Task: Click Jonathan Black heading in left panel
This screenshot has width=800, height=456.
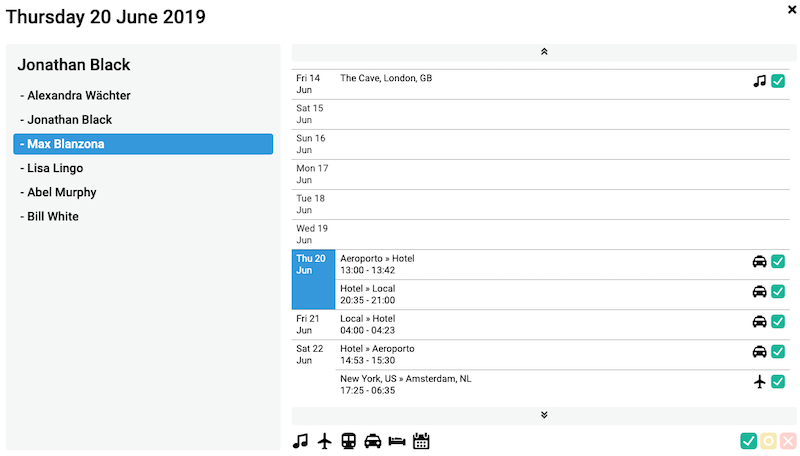Action: [x=74, y=65]
